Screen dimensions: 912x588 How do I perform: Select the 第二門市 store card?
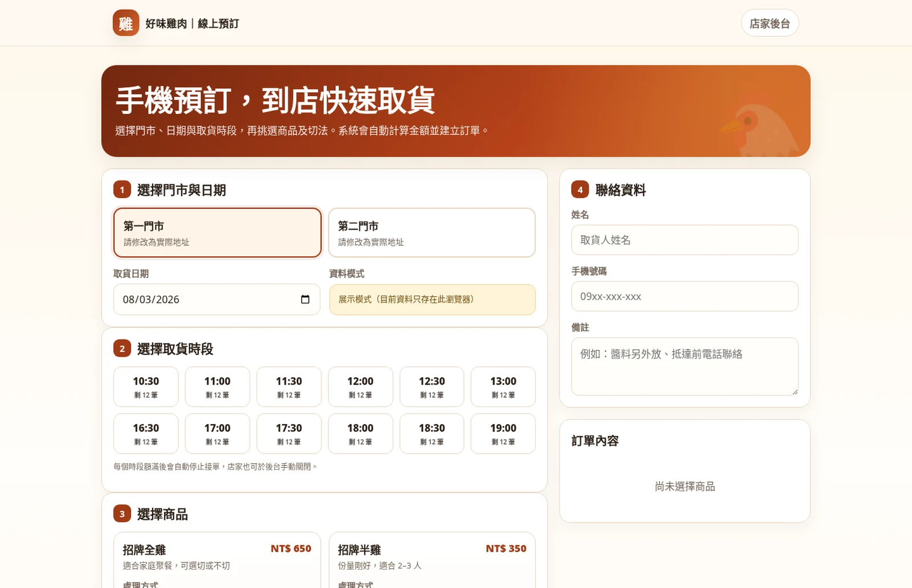pyautogui.click(x=432, y=232)
